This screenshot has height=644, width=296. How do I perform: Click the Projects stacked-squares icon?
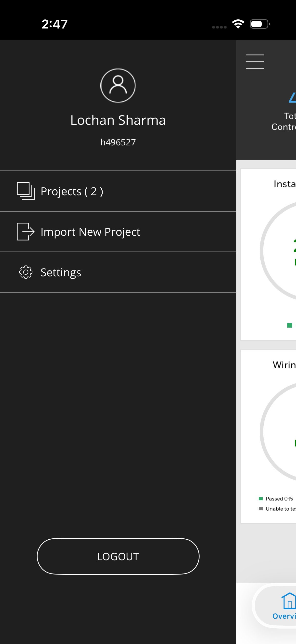coord(26,191)
